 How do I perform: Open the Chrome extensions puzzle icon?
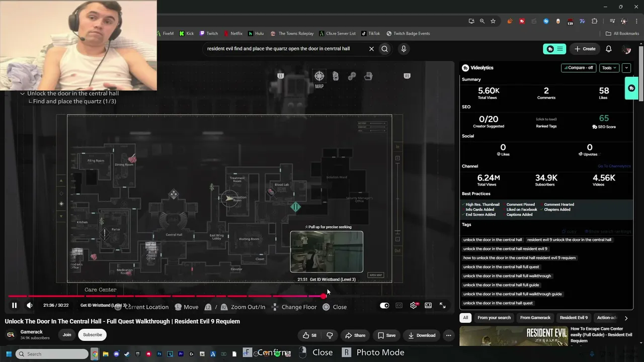pos(595,21)
